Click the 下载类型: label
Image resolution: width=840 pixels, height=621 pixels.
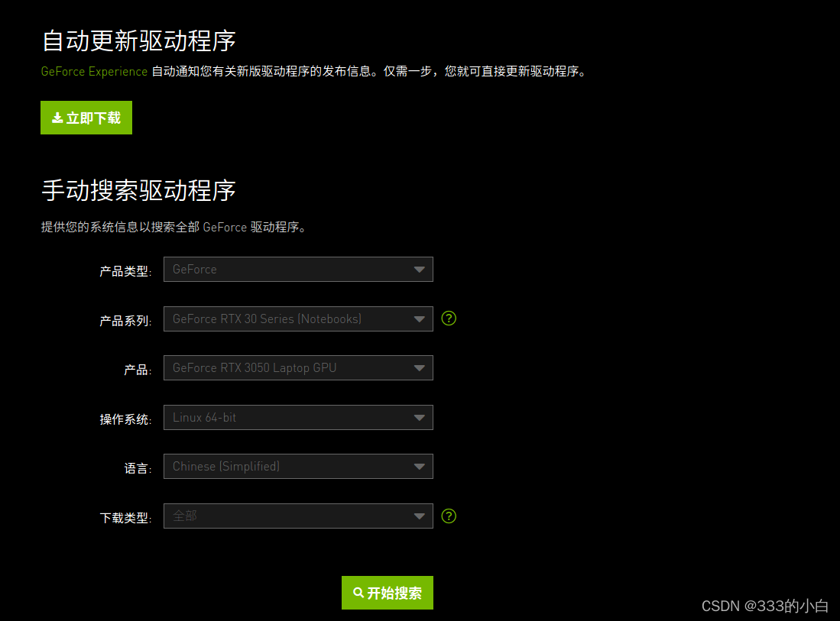(x=125, y=518)
